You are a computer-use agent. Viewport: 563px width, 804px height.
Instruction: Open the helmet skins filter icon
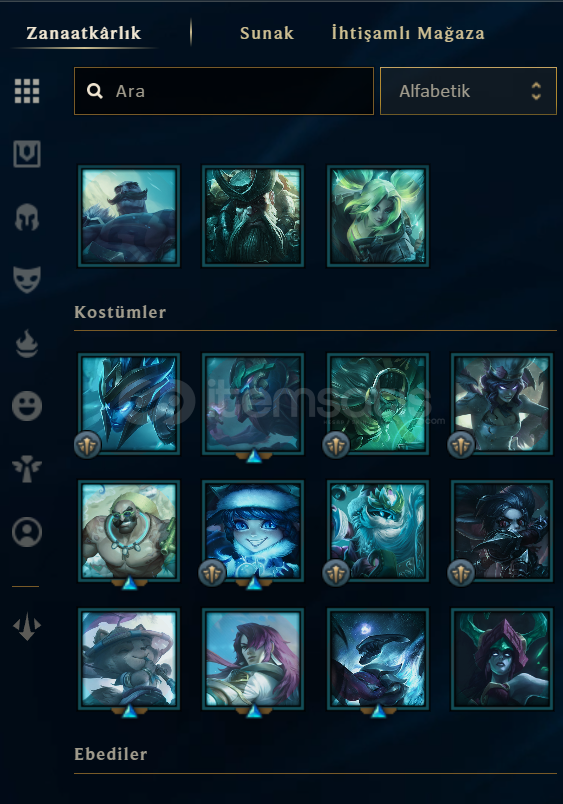point(27,217)
